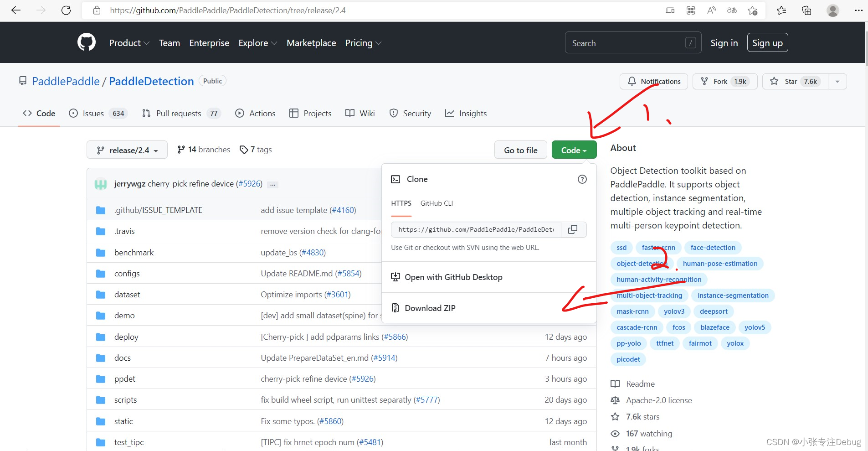Reload the page with the refresh icon

click(66, 10)
